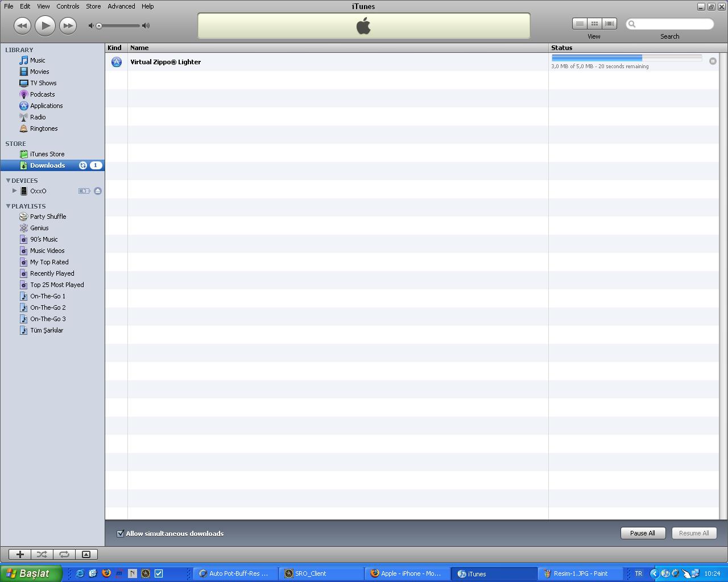Open the Controls menu
This screenshot has width=728, height=582.
[68, 6]
